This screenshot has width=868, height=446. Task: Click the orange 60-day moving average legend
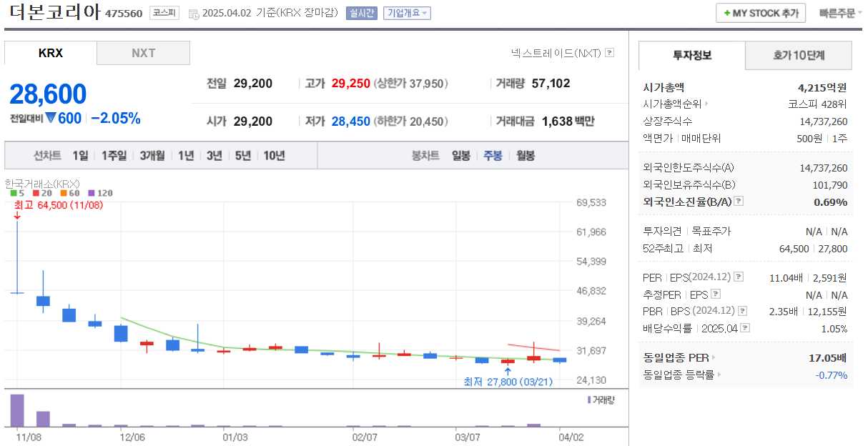click(x=69, y=193)
